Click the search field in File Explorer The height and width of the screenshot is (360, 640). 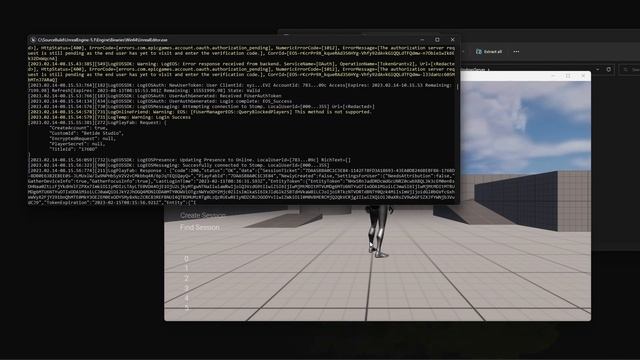(630, 70)
